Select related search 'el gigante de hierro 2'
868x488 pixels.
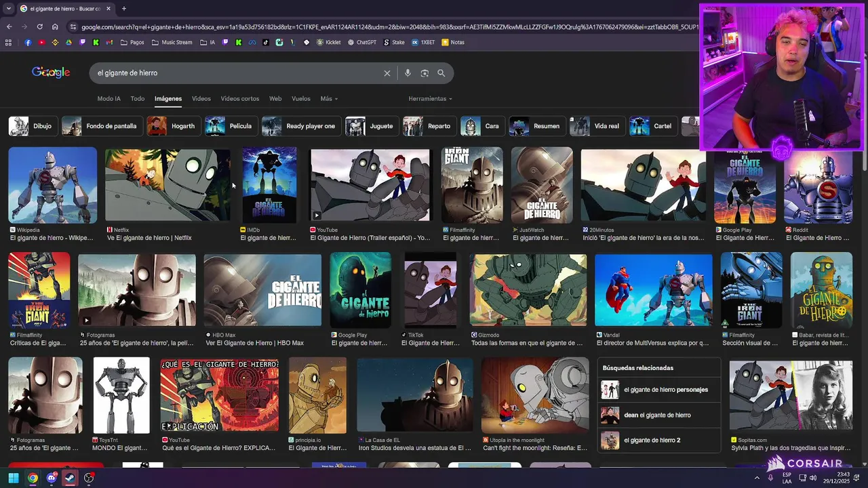(x=659, y=440)
